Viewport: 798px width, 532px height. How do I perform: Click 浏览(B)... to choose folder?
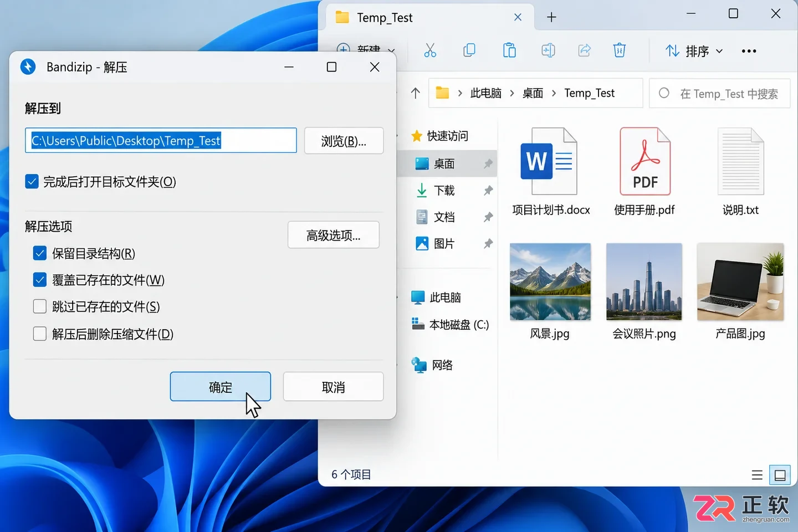[344, 141]
